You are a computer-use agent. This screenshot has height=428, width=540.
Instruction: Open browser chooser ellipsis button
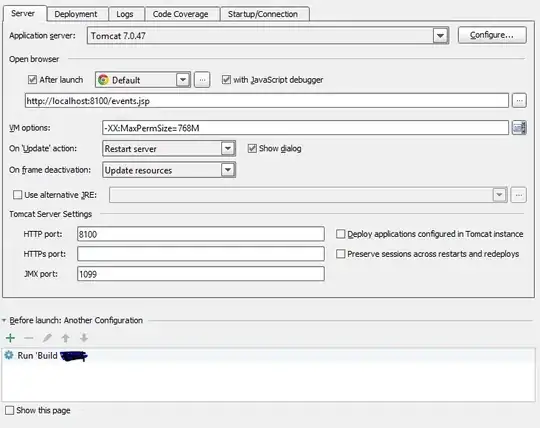tap(202, 80)
